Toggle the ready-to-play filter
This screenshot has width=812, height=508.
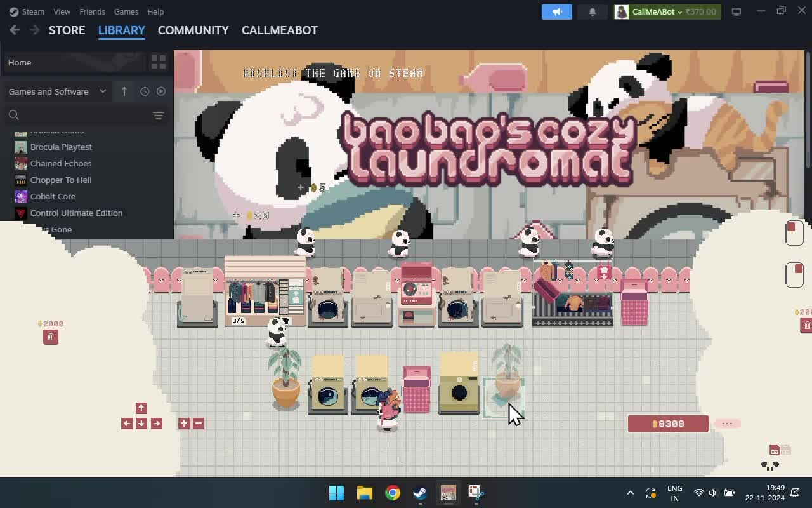pos(161,91)
